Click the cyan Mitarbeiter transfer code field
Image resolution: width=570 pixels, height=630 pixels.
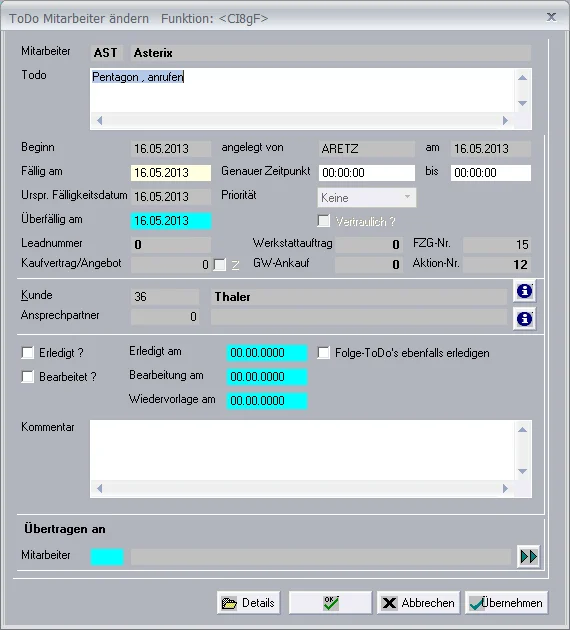click(x=107, y=557)
